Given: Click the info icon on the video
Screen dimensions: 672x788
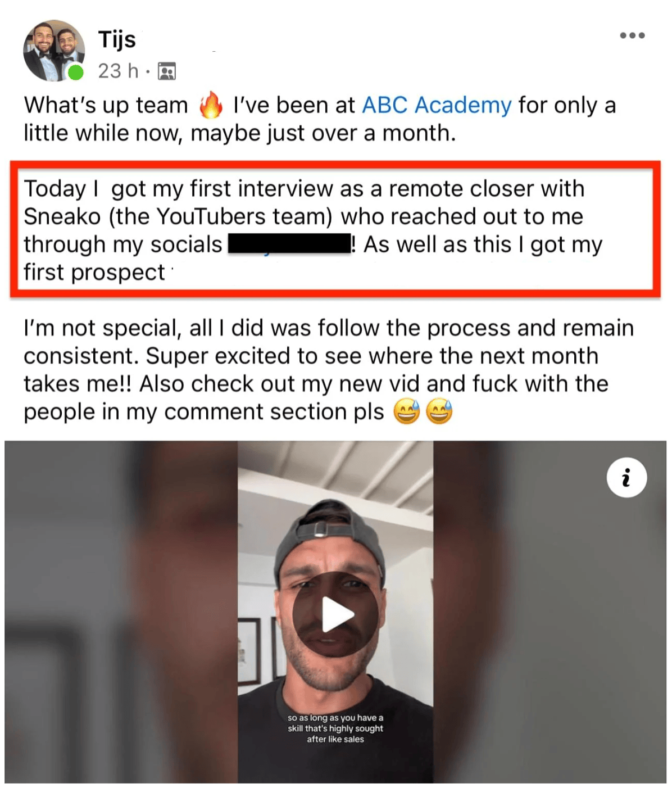Looking at the screenshot, I should coord(626,478).
